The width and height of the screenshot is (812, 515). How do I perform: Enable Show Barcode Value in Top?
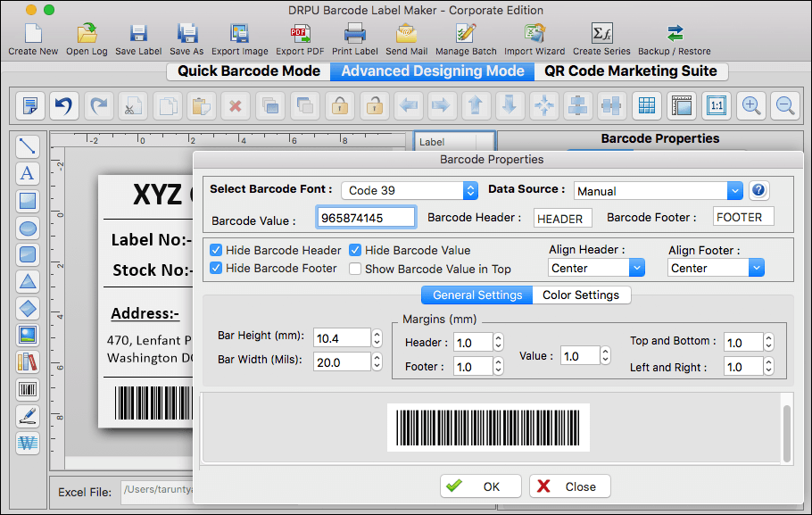[355, 269]
